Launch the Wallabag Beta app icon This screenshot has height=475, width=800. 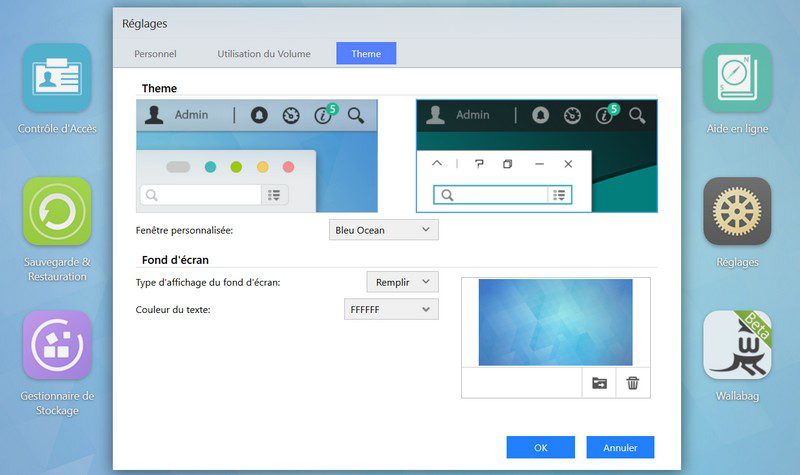tap(737, 345)
